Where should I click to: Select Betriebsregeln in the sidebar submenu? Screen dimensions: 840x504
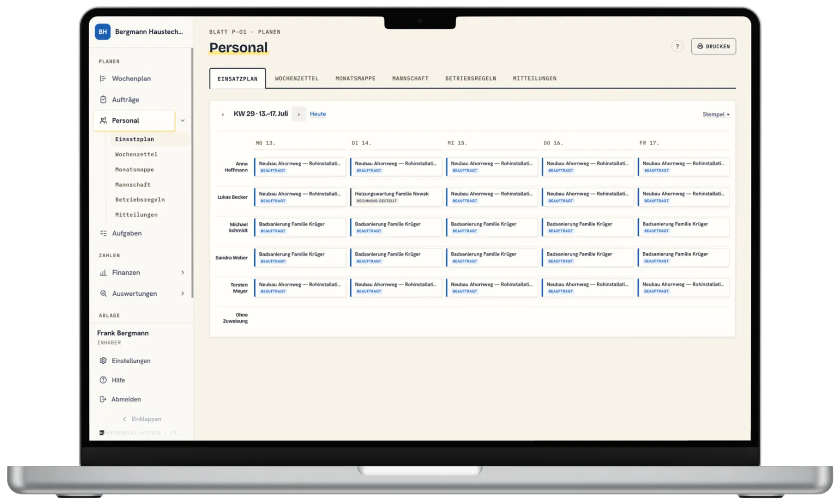pos(140,200)
